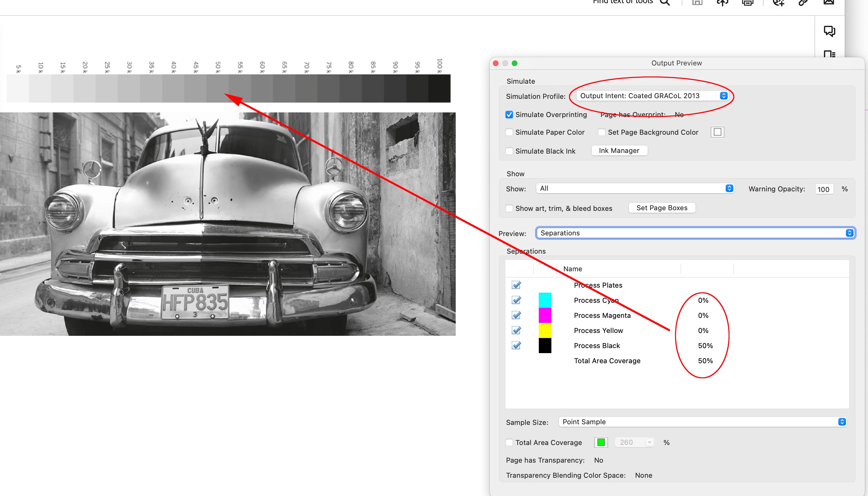
Task: Open the comments panel icon
Action: 829,31
